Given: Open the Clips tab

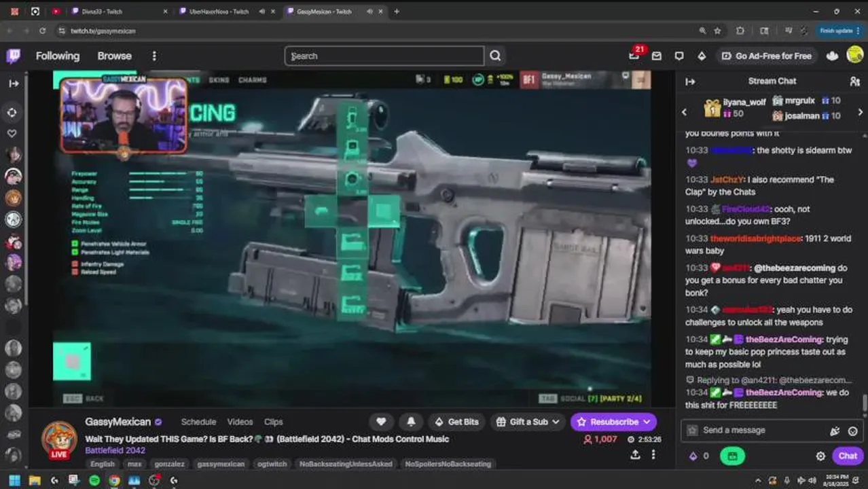Looking at the screenshot, I should tap(274, 422).
